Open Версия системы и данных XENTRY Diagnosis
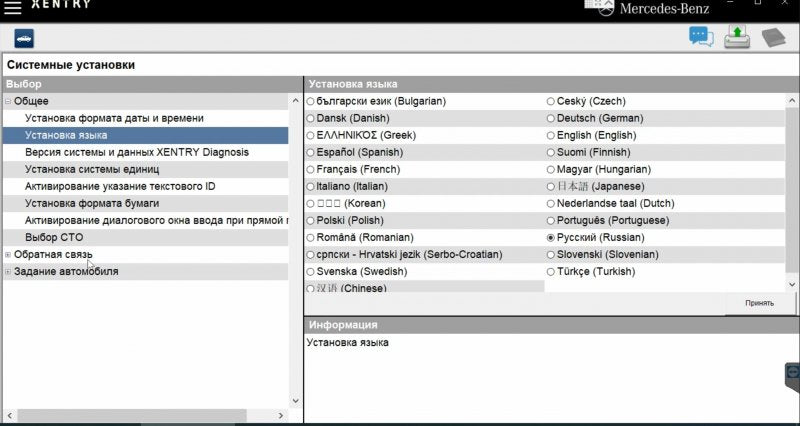Image resolution: width=800 pixels, height=426 pixels. pos(137,152)
